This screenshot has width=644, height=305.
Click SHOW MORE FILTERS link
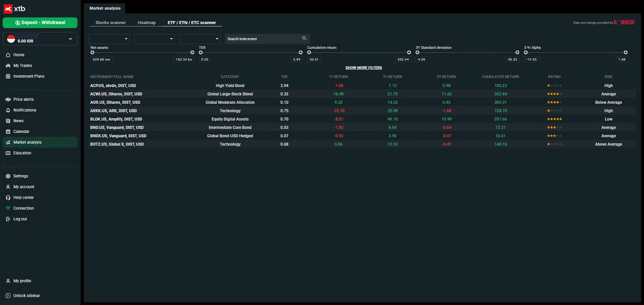click(363, 68)
